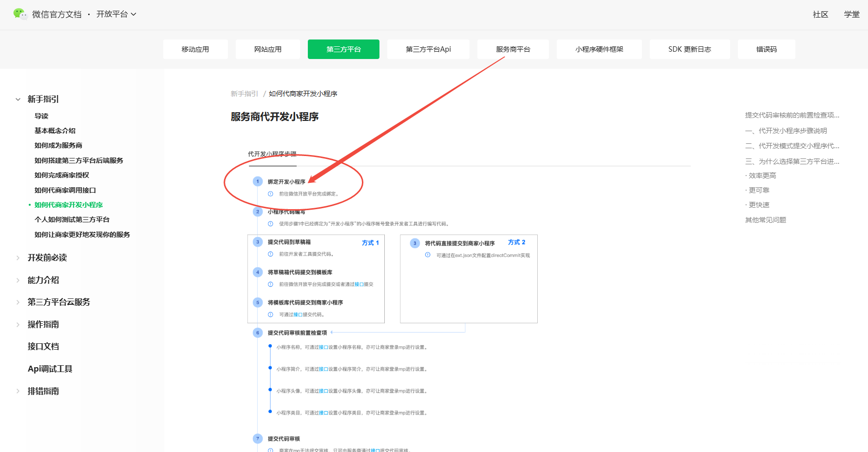868x452 pixels.
Task: Click the step 2 circle 小程序代码编写
Action: pyautogui.click(x=258, y=212)
